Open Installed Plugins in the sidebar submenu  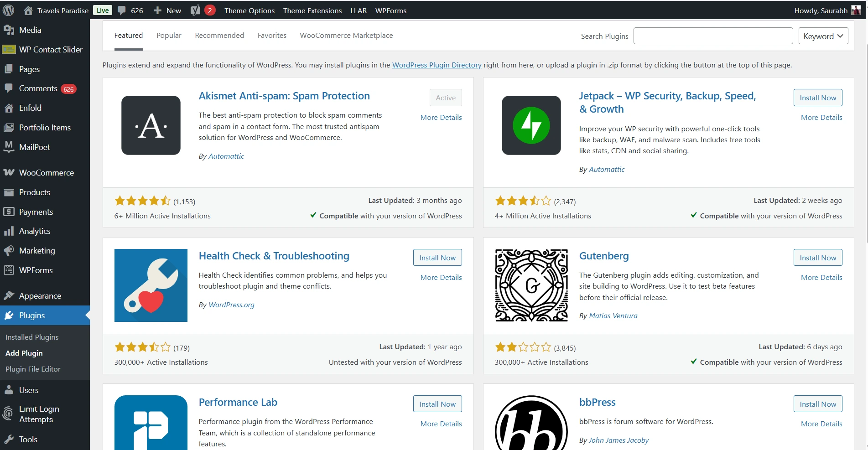pyautogui.click(x=32, y=337)
